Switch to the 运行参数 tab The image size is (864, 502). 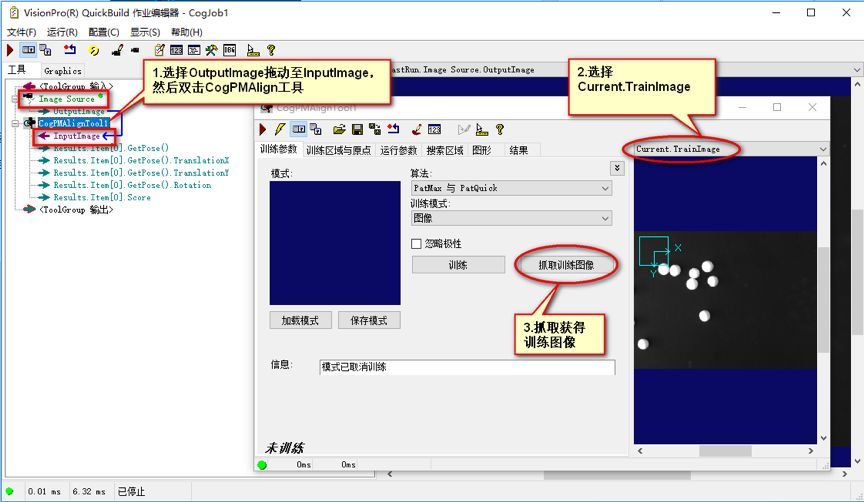pos(398,150)
